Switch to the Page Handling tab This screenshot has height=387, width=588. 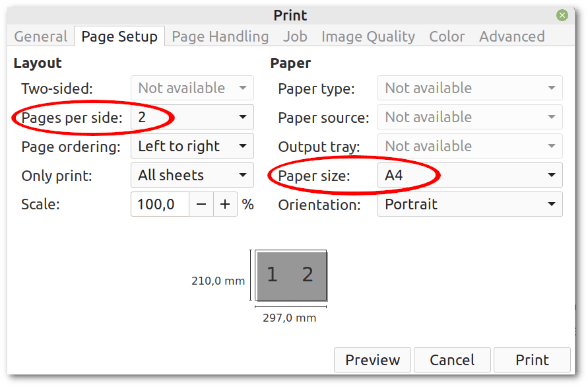pyautogui.click(x=220, y=36)
